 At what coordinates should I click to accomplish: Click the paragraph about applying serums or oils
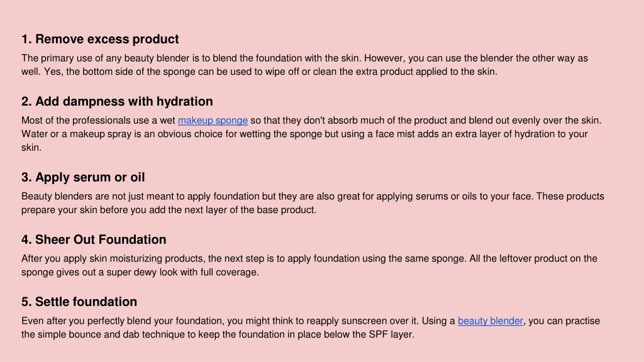click(x=313, y=203)
